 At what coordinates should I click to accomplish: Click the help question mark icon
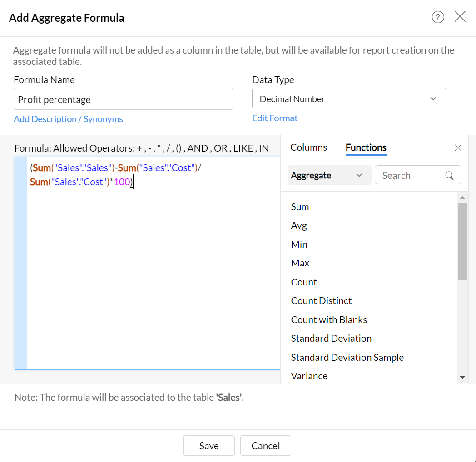[x=438, y=17]
